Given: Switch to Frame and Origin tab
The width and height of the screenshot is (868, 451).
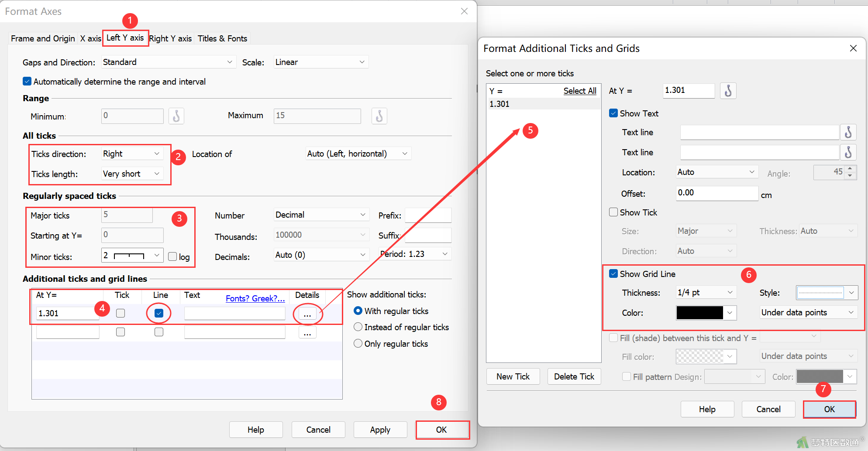Looking at the screenshot, I should click(43, 38).
